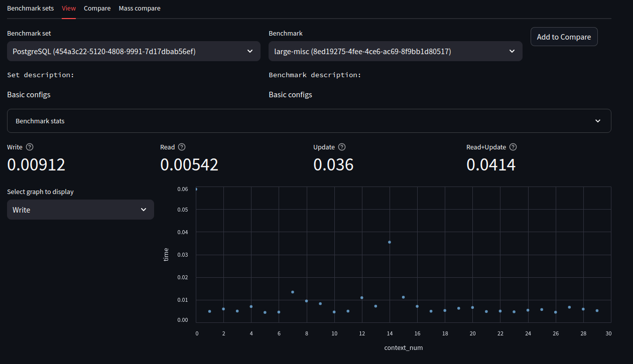Click the Read+Update help icon
This screenshot has width=633, height=364.
click(x=513, y=147)
